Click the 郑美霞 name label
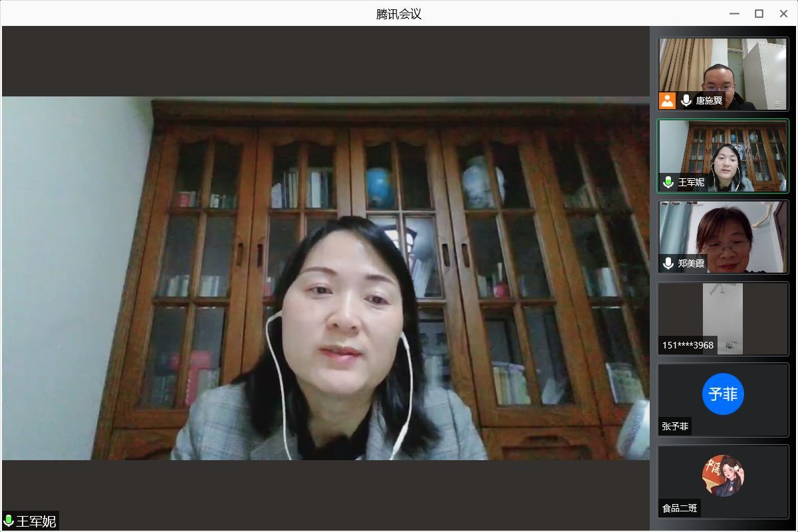798x532 pixels. (x=692, y=264)
